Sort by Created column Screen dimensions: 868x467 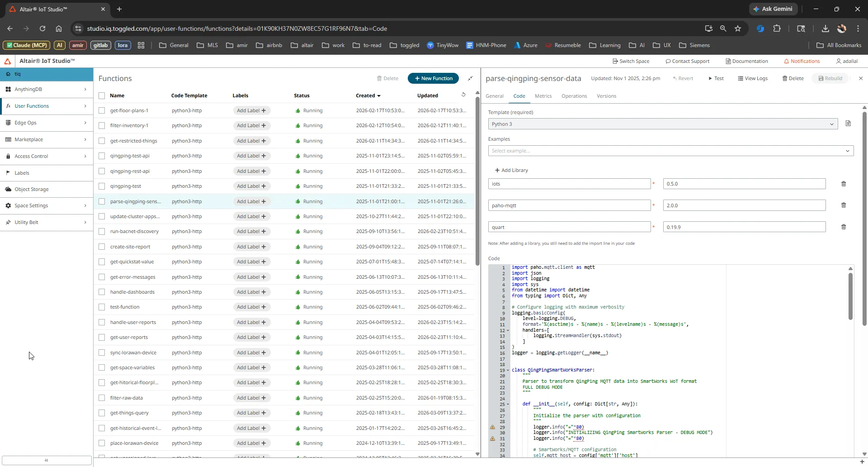(368, 95)
